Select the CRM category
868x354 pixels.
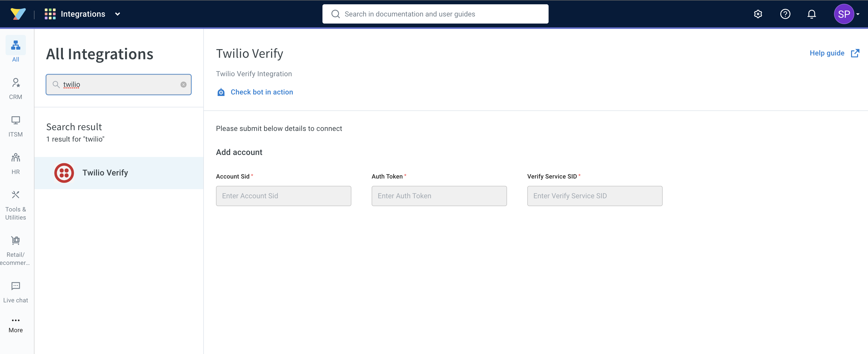15,89
